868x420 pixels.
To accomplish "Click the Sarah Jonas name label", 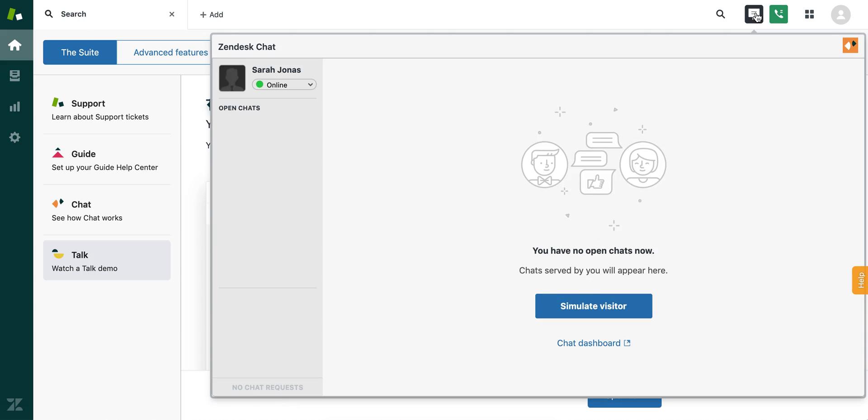I will [276, 70].
